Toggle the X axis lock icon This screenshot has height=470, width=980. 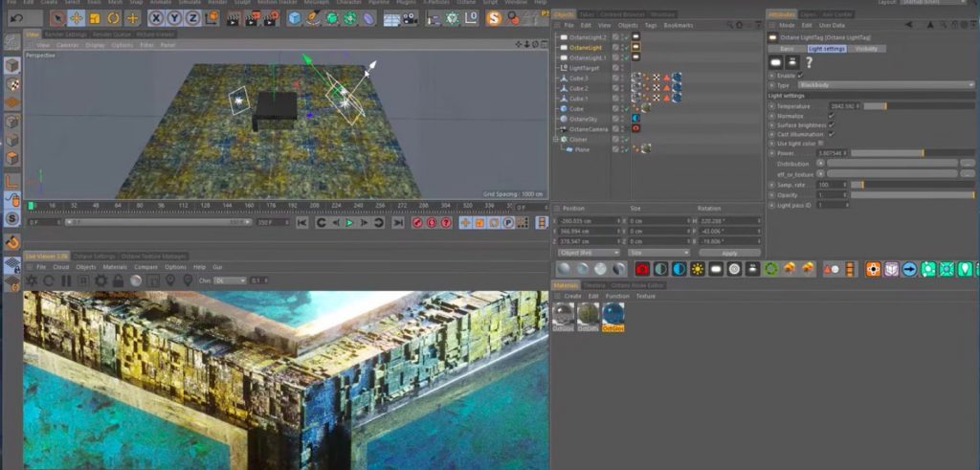(158, 17)
